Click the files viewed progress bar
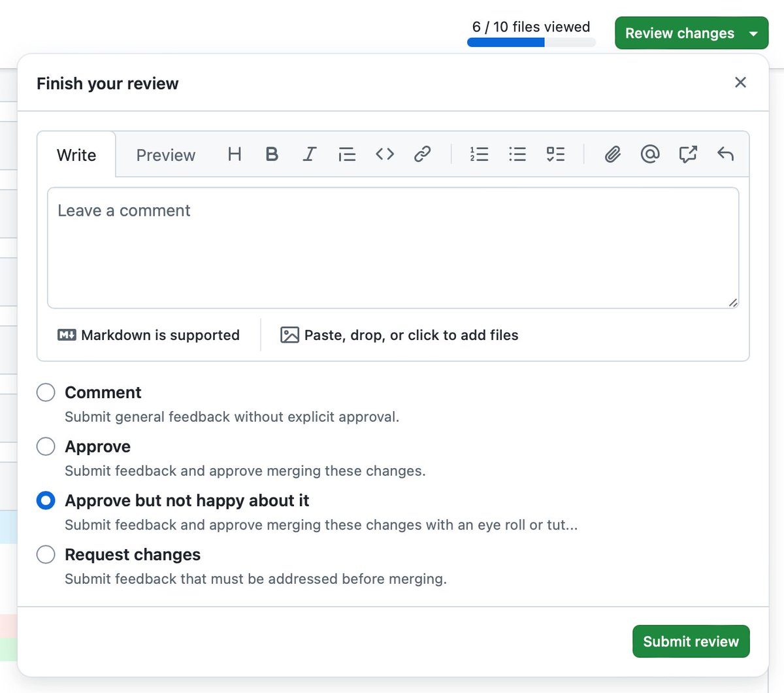 click(531, 42)
